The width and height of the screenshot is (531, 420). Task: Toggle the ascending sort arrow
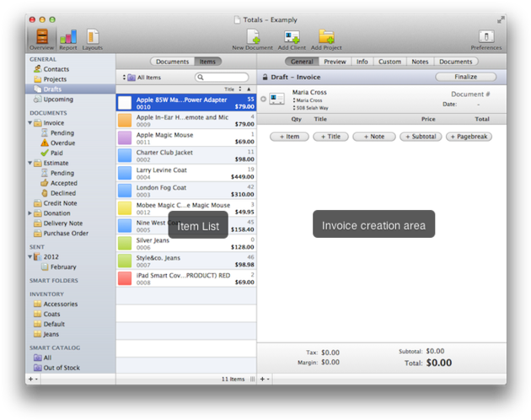click(249, 89)
